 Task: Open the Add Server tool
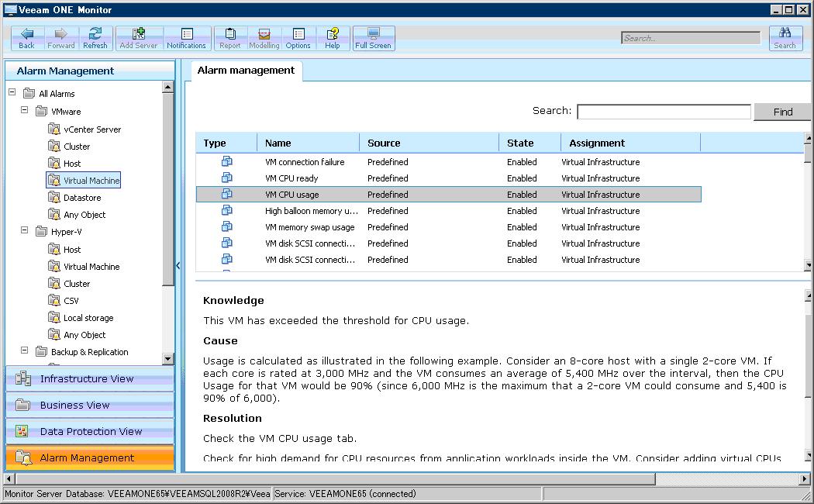point(138,39)
